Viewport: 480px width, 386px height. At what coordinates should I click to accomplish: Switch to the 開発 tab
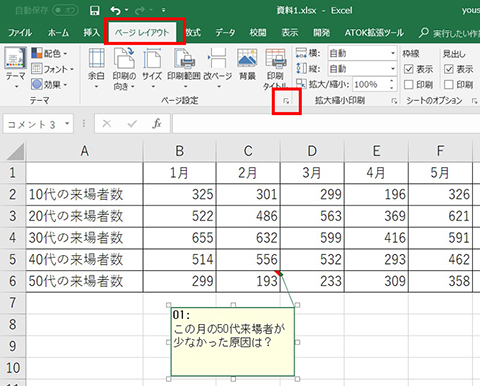[x=321, y=32]
